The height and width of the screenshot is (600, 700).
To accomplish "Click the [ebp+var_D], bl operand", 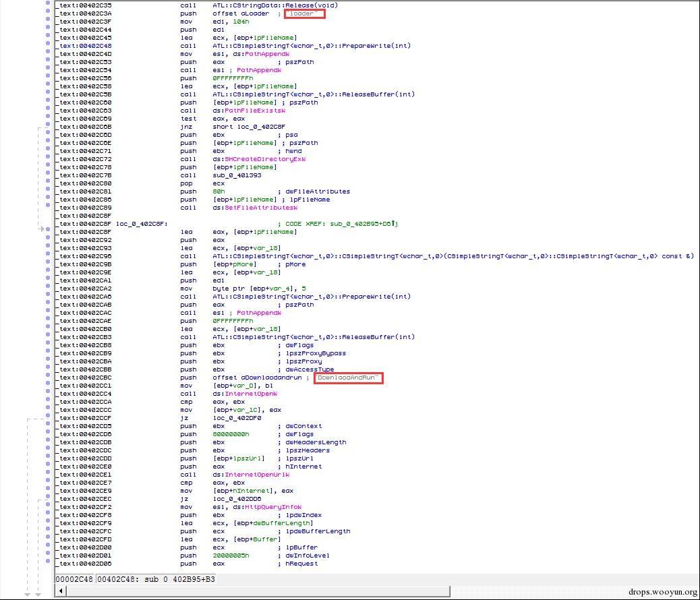I will [243, 386].
